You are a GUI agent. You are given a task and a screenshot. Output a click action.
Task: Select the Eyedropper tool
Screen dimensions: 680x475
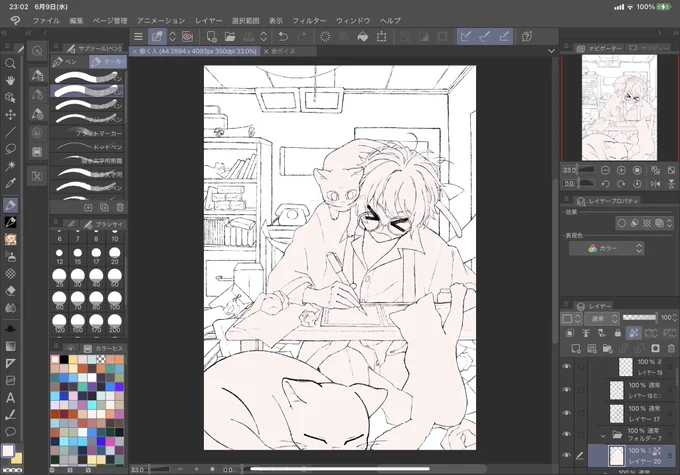click(10, 183)
